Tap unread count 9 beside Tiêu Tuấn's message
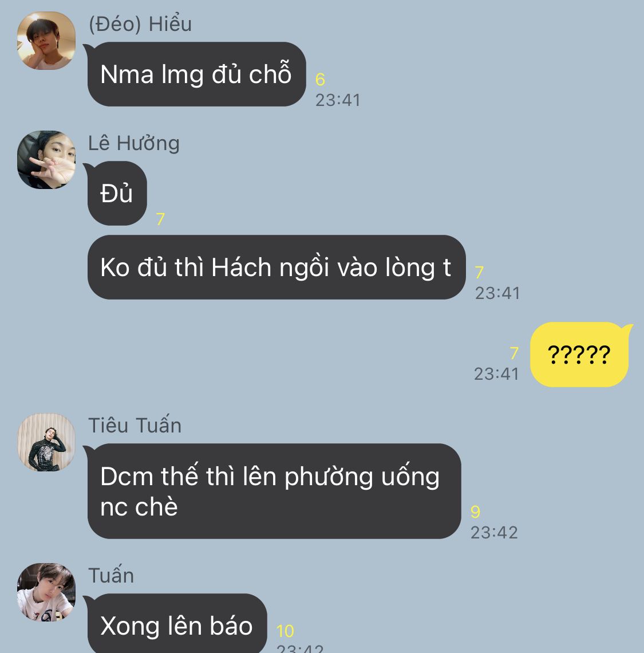This screenshot has height=653, width=644. pos(475,512)
